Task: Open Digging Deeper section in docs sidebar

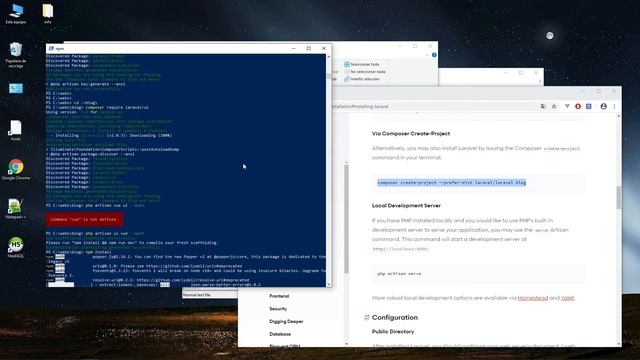Action: [286, 321]
